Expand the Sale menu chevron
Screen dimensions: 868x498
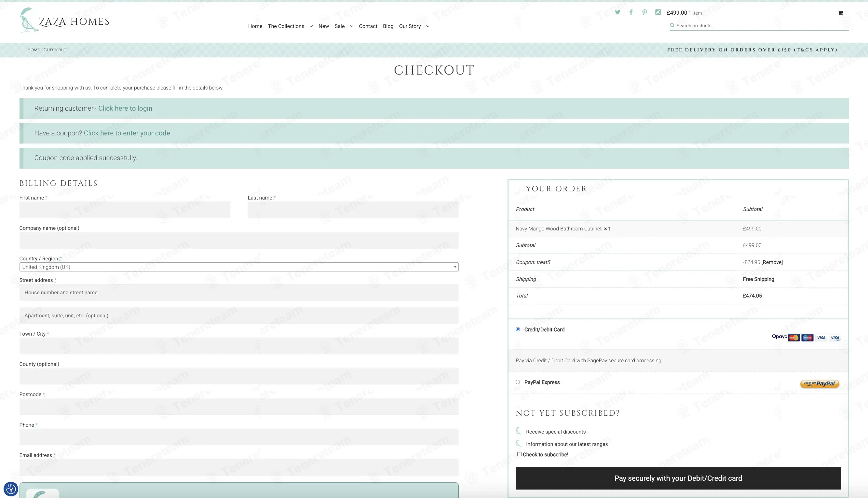[351, 26]
